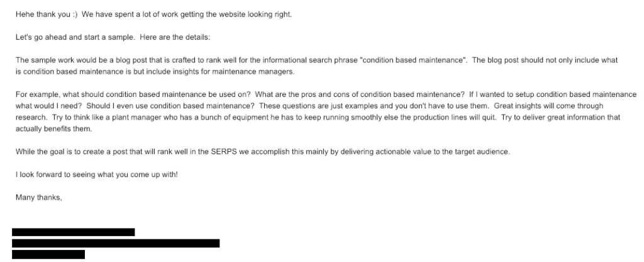This screenshot has height=262, width=644.
Task: Click the phrase "What are the pros and cons"
Action: (299, 94)
